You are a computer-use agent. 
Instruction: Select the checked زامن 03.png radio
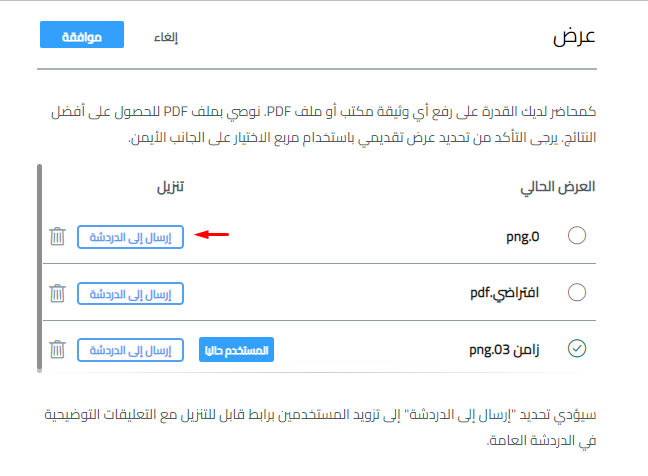tap(577, 348)
